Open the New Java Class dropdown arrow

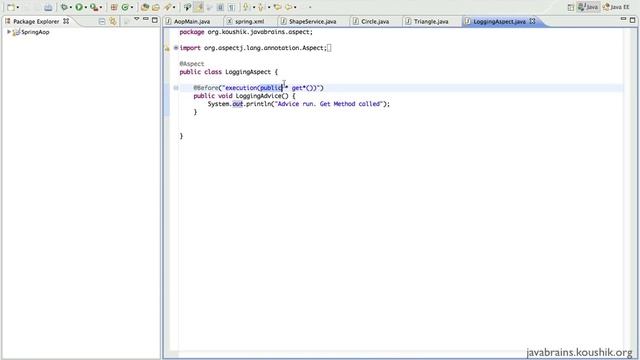point(132,7)
